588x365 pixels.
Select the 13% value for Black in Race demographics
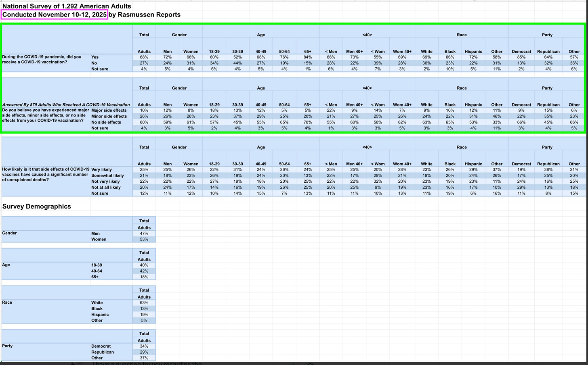(144, 309)
